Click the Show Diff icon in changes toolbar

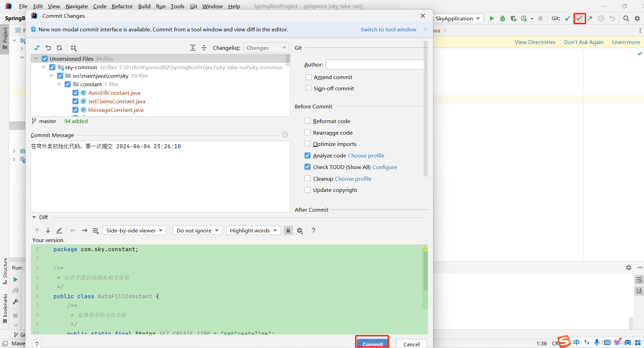pyautogui.click(x=37, y=48)
